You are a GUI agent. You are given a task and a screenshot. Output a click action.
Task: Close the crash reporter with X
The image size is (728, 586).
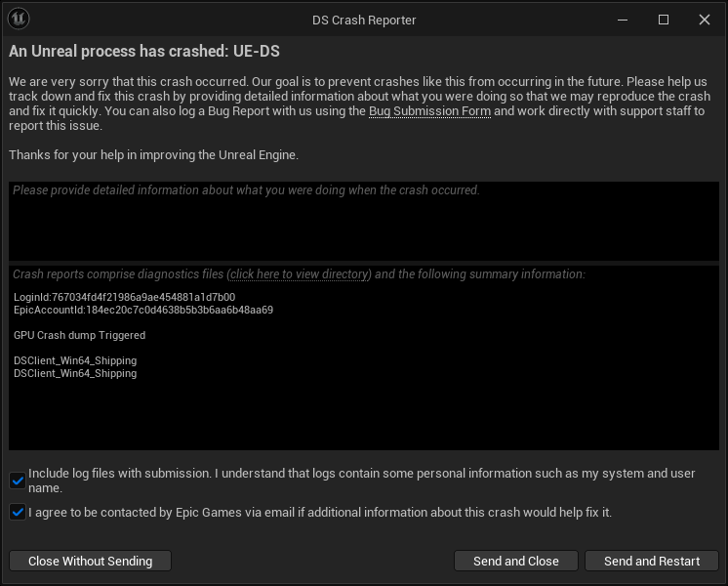705,20
